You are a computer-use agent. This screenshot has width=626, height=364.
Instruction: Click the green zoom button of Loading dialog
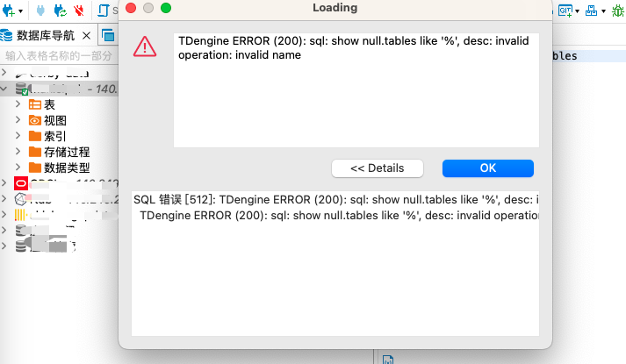coord(166,8)
